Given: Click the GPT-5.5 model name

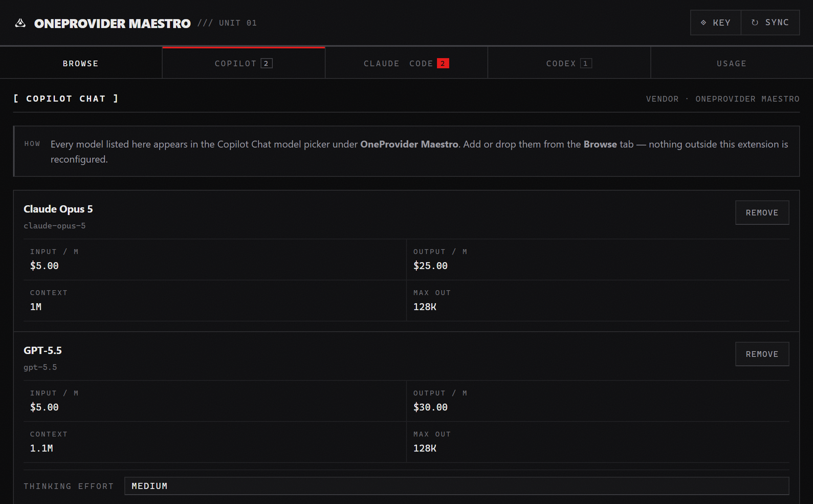Looking at the screenshot, I should pyautogui.click(x=43, y=350).
